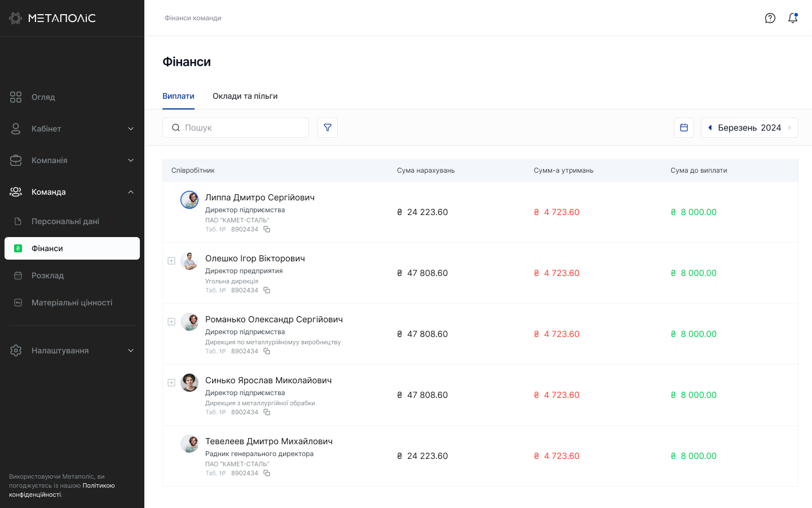Screen dimensions: 812x508
Task: Expand the Налаштування sidebar menu
Action: [x=130, y=351]
